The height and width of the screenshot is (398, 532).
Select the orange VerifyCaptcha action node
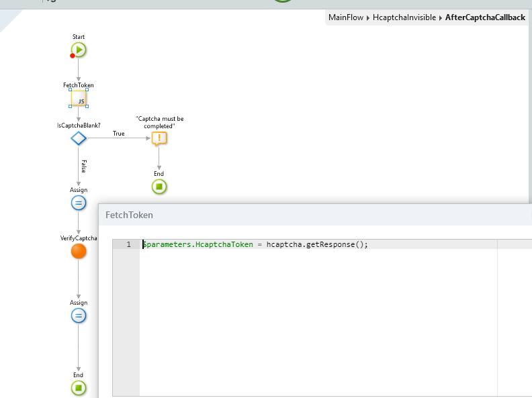click(79, 252)
